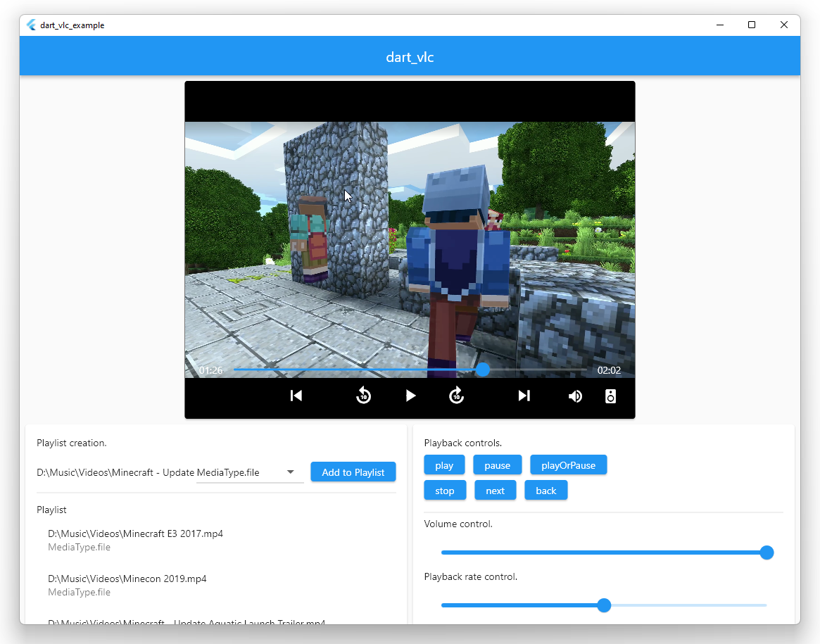Click the stop button
Image resolution: width=820 pixels, height=644 pixels.
pos(445,491)
